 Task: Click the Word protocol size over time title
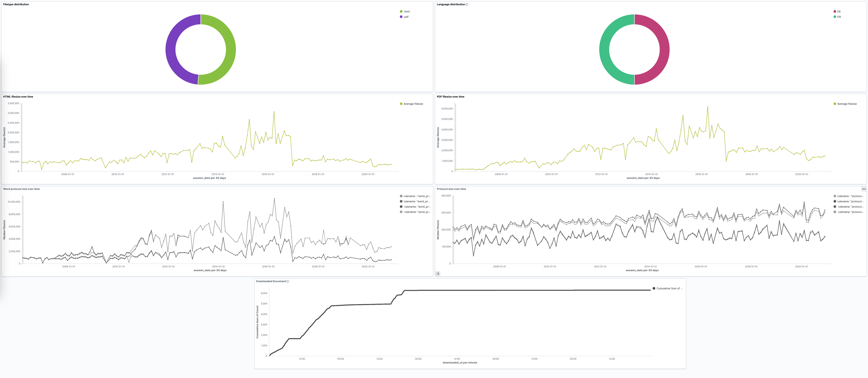point(22,189)
